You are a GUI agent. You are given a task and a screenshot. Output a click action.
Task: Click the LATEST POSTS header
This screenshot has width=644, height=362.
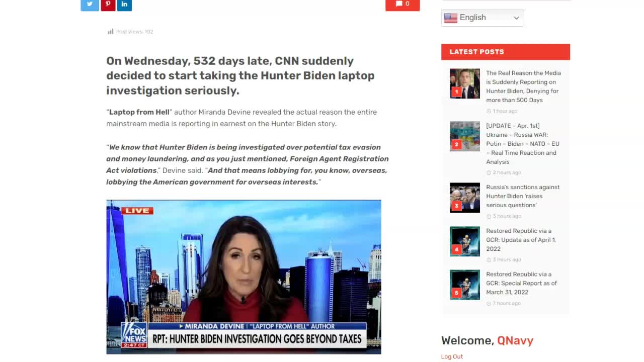[x=506, y=52]
